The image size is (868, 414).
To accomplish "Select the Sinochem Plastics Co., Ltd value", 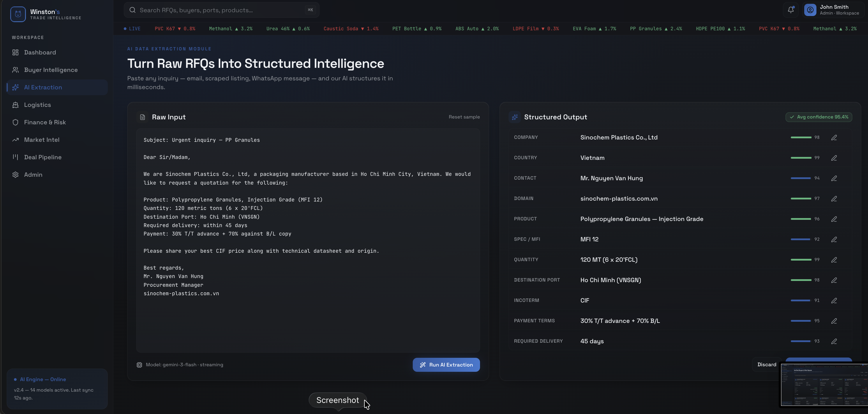I will (619, 137).
